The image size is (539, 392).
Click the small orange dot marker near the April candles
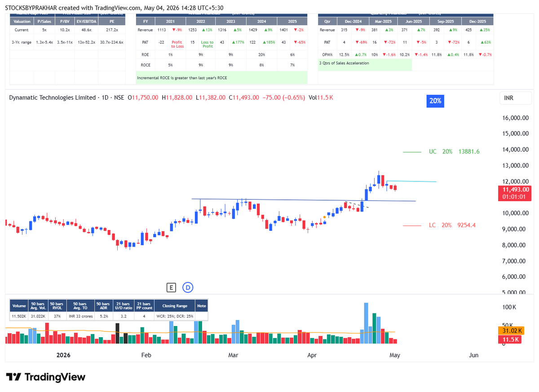(x=325, y=218)
